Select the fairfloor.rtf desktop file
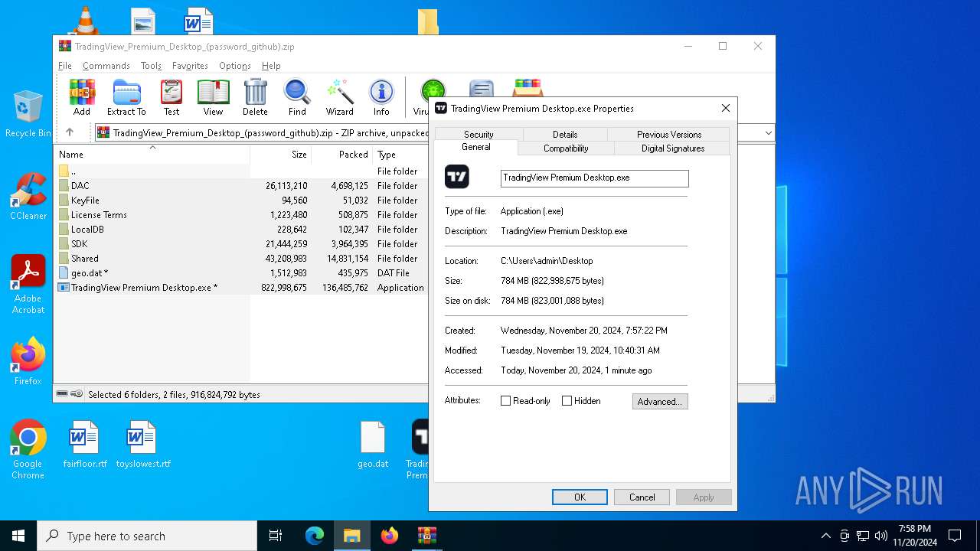 tap(84, 445)
